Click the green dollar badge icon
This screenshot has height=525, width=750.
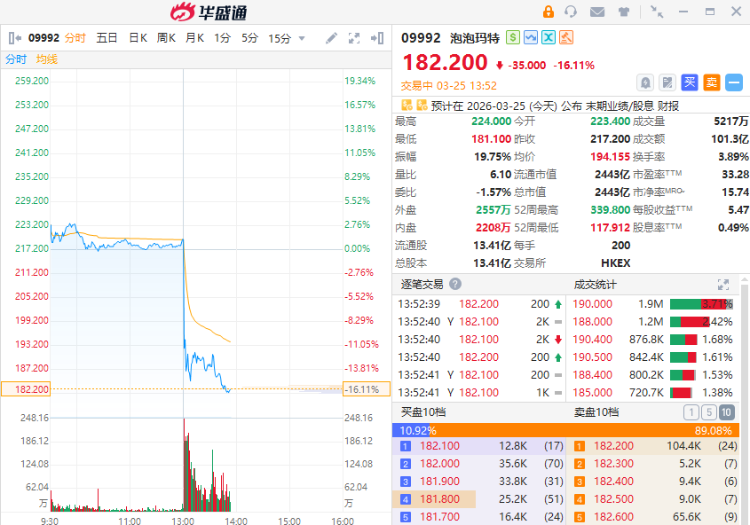(x=513, y=37)
